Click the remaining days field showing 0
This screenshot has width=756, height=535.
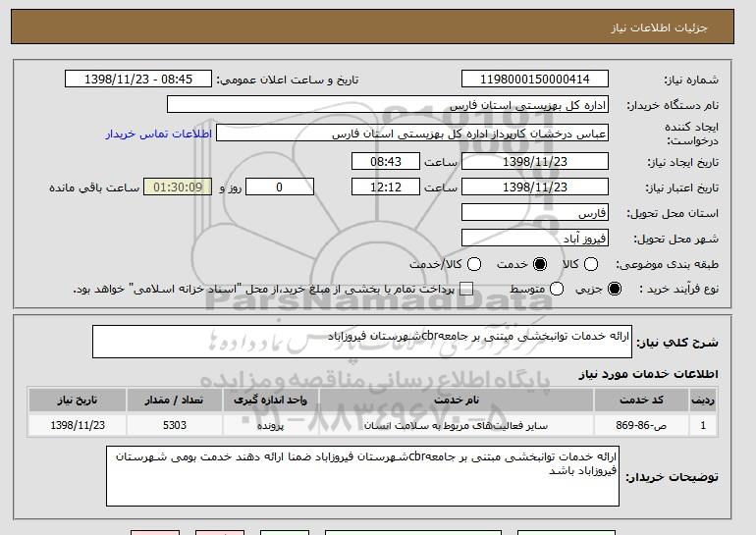coord(280,187)
